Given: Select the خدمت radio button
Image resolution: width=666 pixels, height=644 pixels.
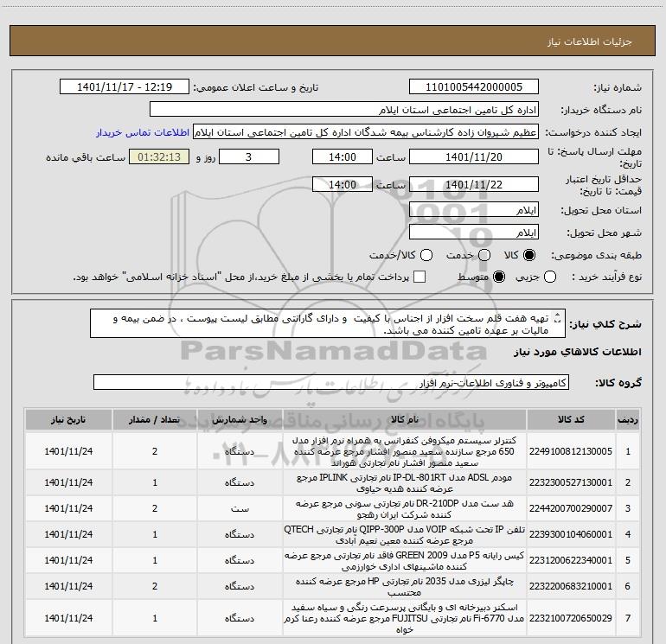Looking at the screenshot, I should [x=484, y=255].
